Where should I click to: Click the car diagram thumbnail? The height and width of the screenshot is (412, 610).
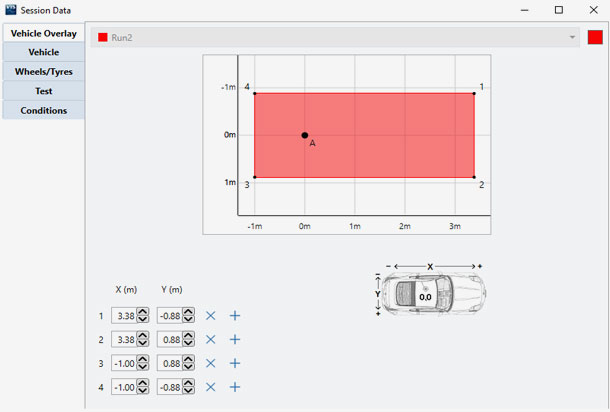coord(427,292)
